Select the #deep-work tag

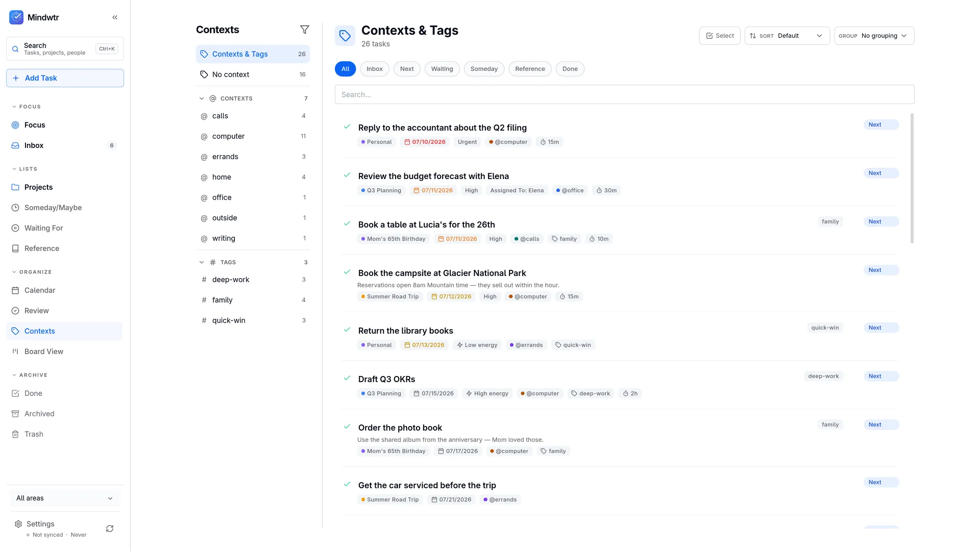[253, 280]
